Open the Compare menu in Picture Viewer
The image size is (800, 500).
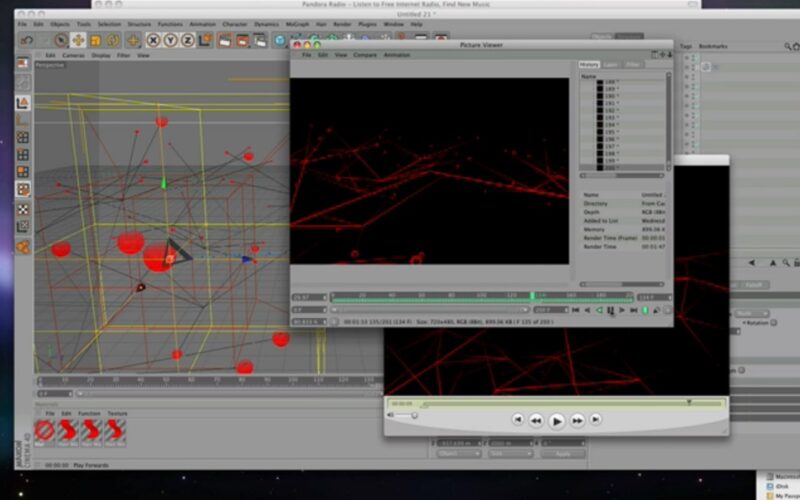click(x=365, y=55)
